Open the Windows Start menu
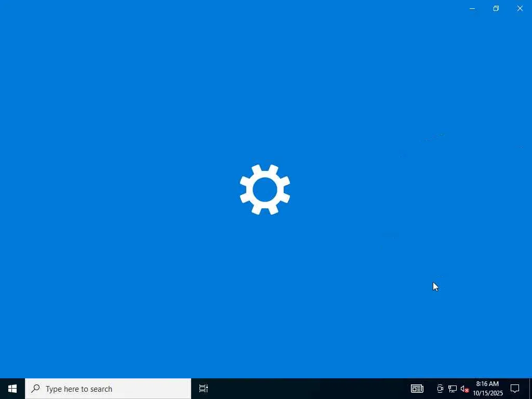Viewport: 532px width, 399px height. click(12, 389)
